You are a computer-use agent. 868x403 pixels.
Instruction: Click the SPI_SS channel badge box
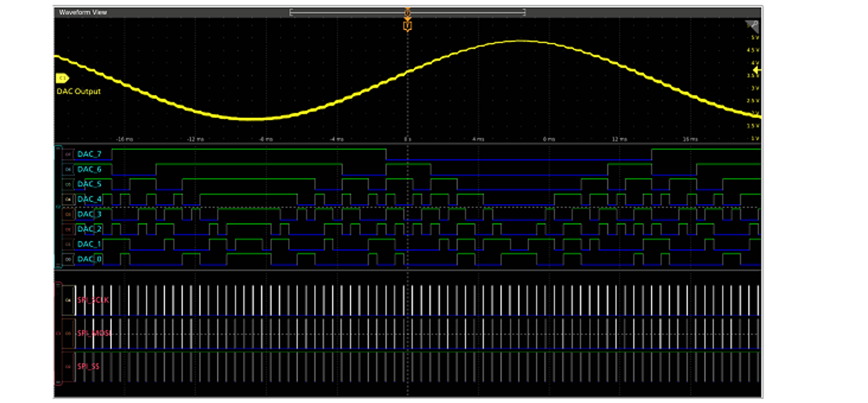(x=68, y=366)
